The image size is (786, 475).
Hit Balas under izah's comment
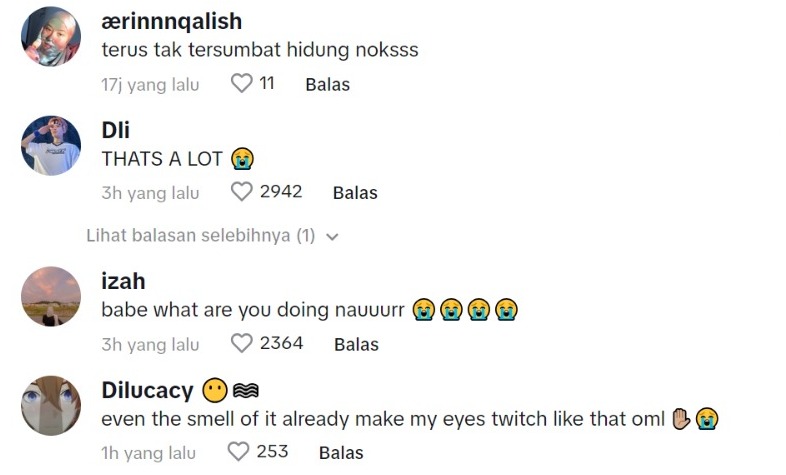[356, 344]
